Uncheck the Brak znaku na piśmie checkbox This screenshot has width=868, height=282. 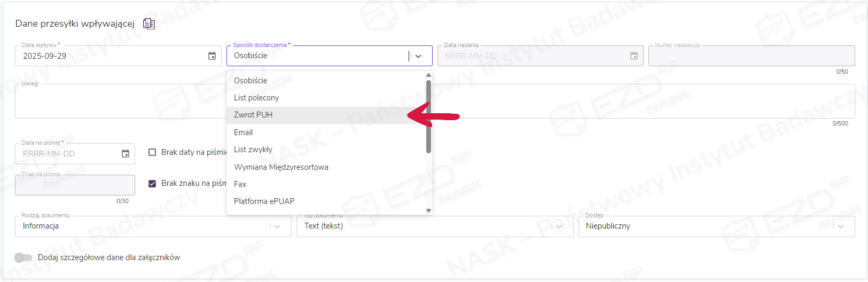click(x=152, y=183)
